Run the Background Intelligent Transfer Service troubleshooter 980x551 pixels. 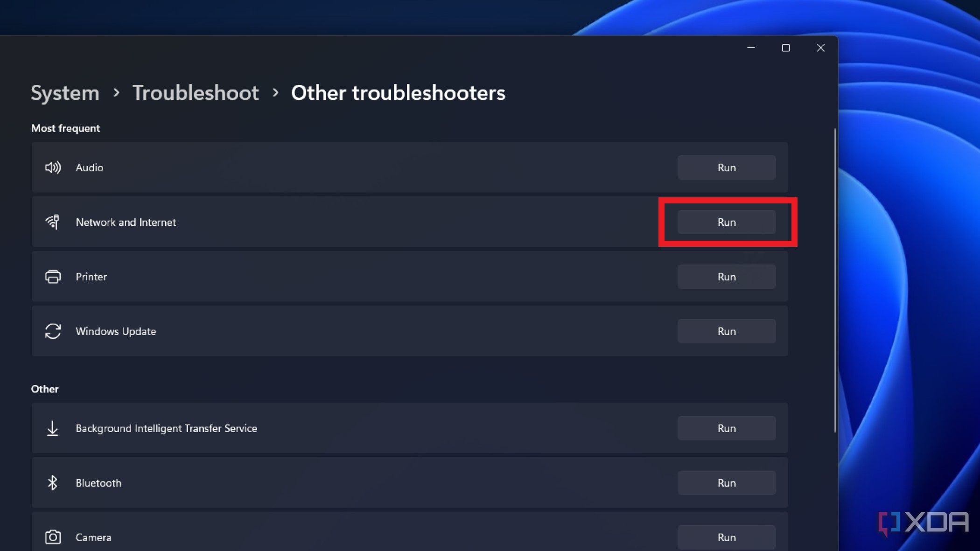click(x=726, y=428)
